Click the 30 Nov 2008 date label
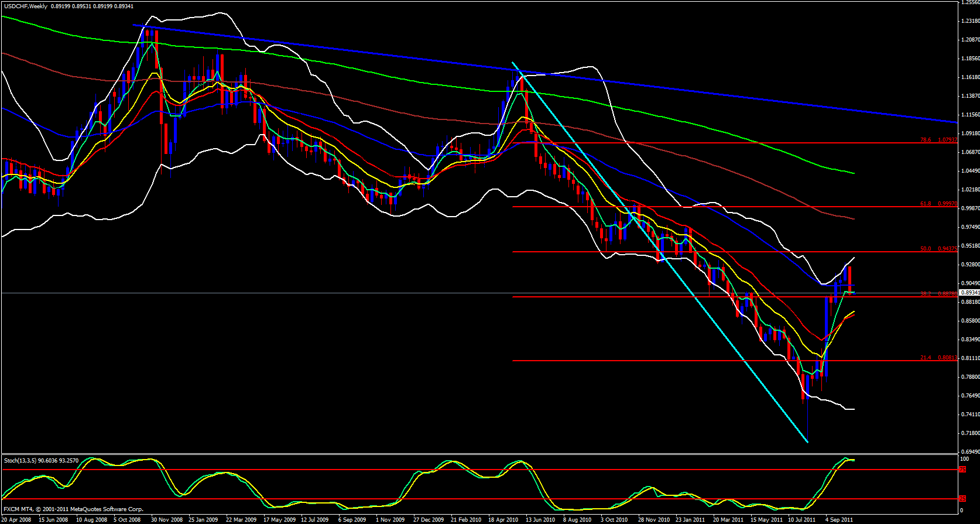980x524 pixels. click(167, 519)
